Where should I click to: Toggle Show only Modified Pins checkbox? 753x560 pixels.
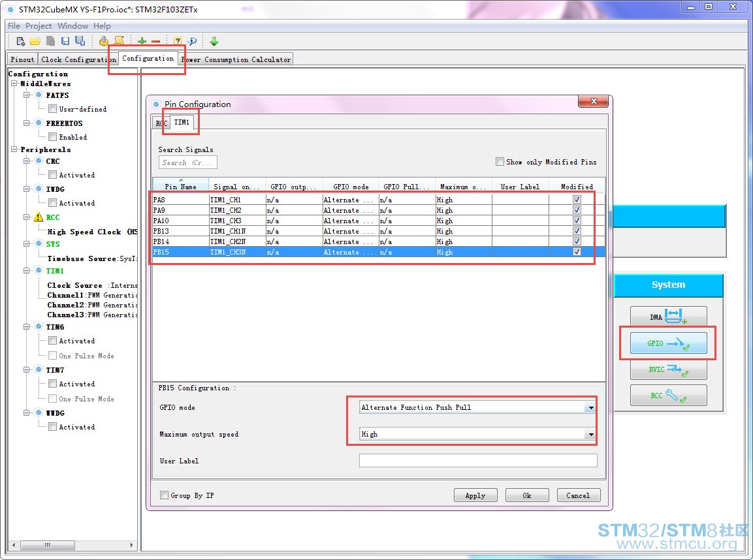tap(500, 162)
